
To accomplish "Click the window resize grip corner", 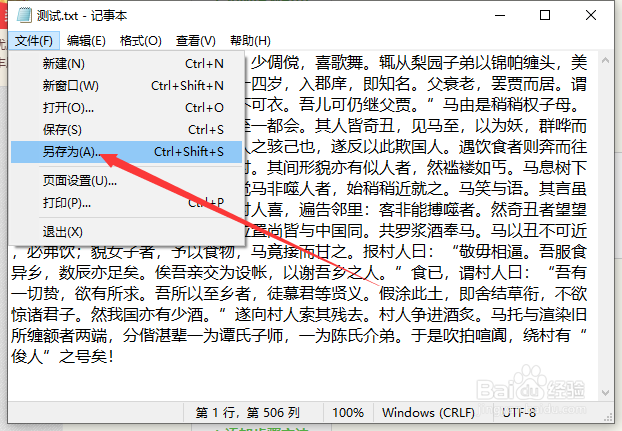I will 608,417.
